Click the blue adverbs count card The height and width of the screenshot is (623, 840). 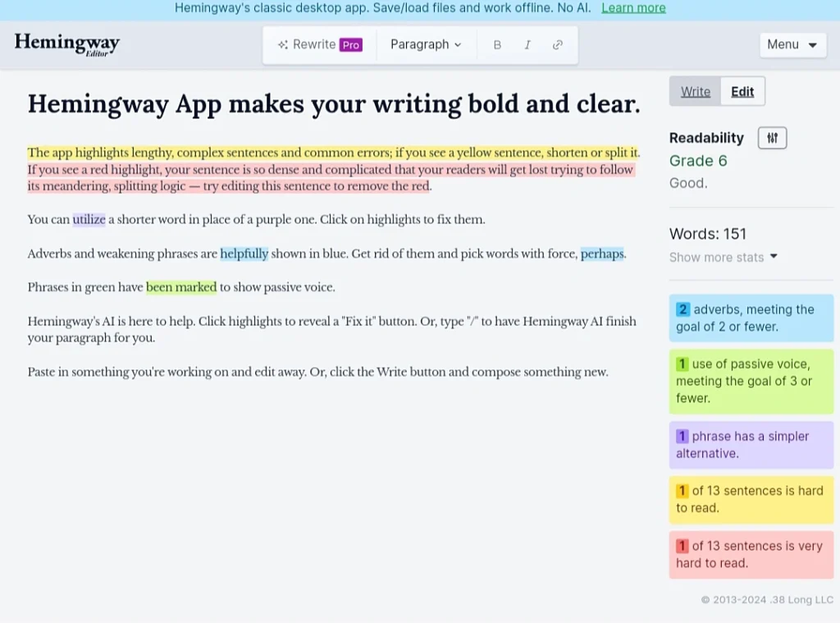click(x=751, y=318)
